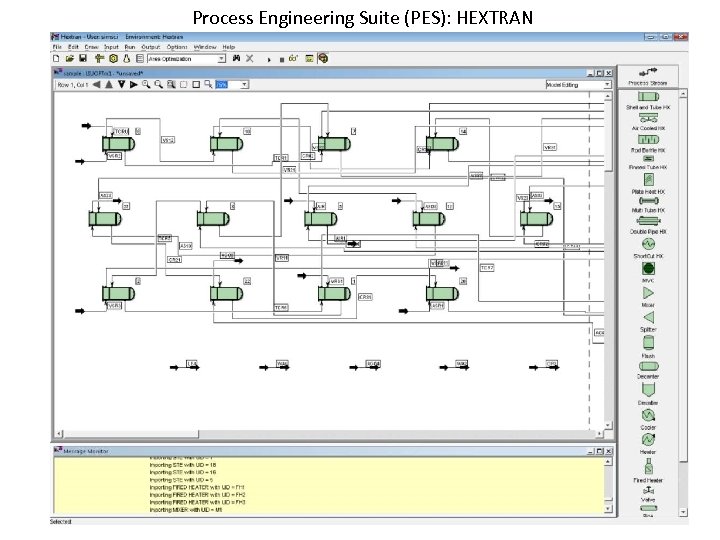Screen dimensions: 720x540
Task: Select heat exchanger unit labeled 20
Action: (442, 293)
